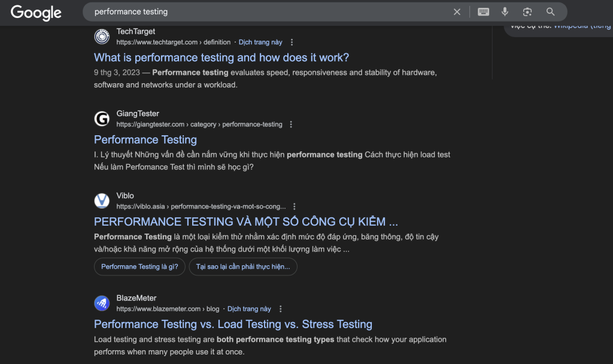The width and height of the screenshot is (613, 364).
Task: Click the BlazeMeter site favicon
Action: click(102, 303)
